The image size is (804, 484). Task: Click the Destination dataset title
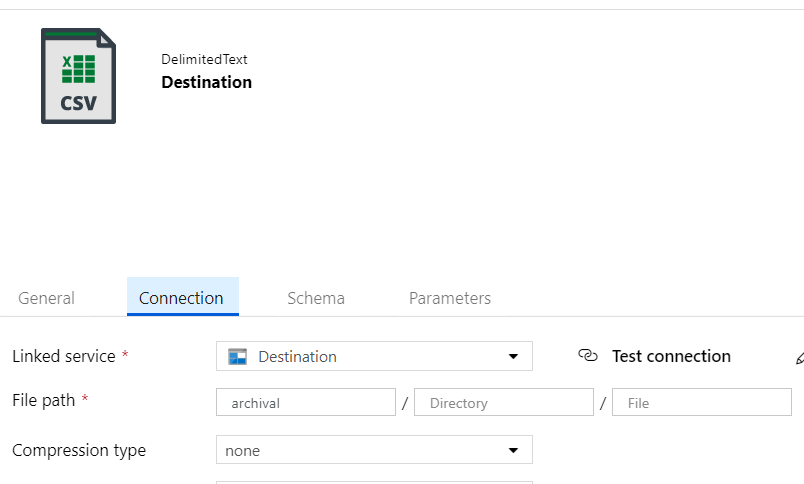(x=207, y=82)
